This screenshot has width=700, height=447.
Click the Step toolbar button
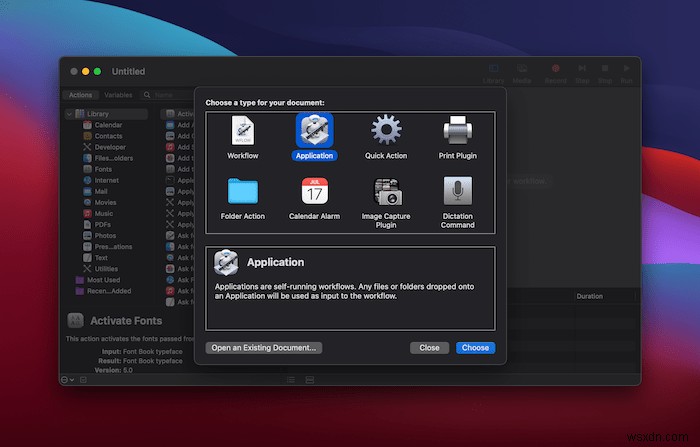(x=582, y=74)
